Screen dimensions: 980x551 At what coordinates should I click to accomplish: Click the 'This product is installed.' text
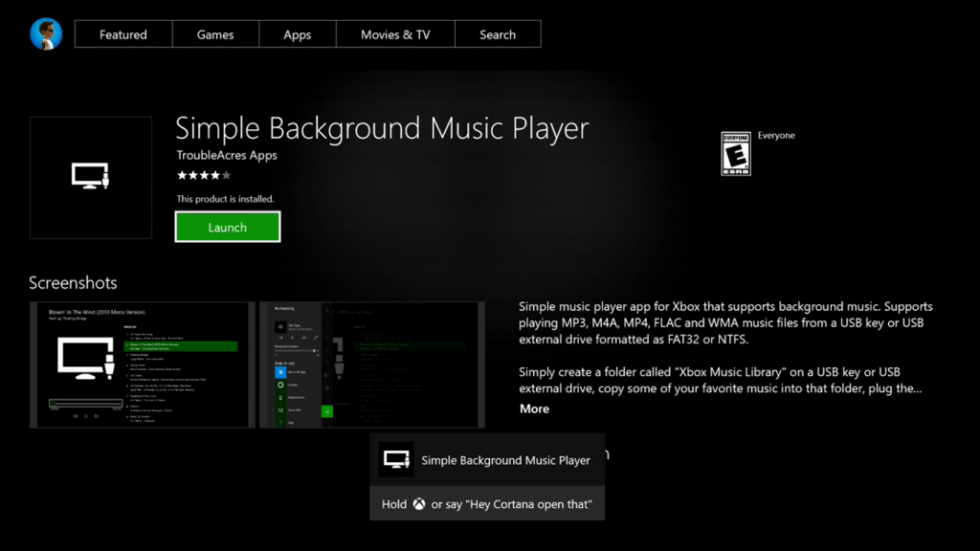click(x=225, y=199)
